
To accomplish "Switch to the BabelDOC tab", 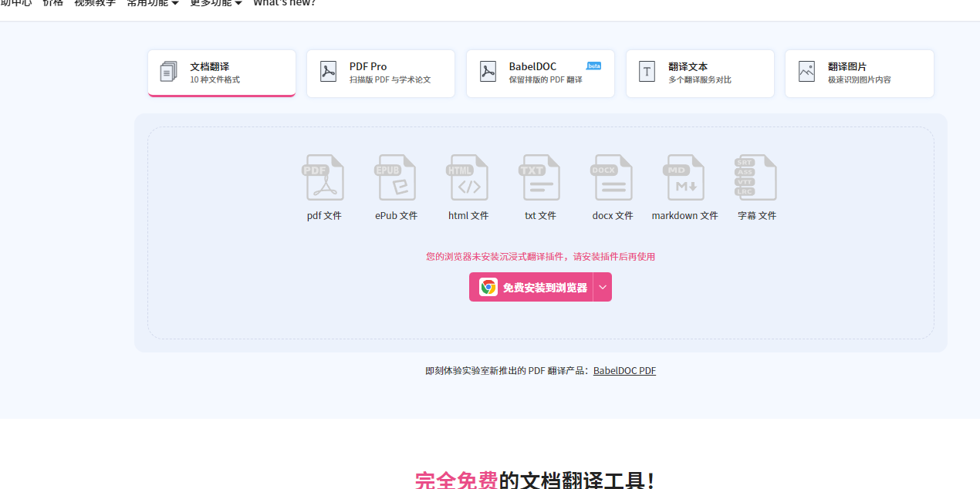I will tap(540, 73).
